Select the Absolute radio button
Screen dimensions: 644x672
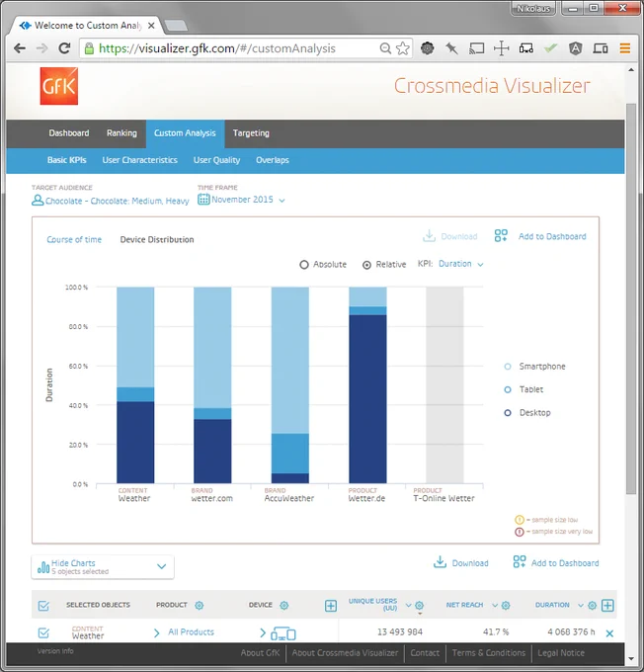tap(304, 265)
